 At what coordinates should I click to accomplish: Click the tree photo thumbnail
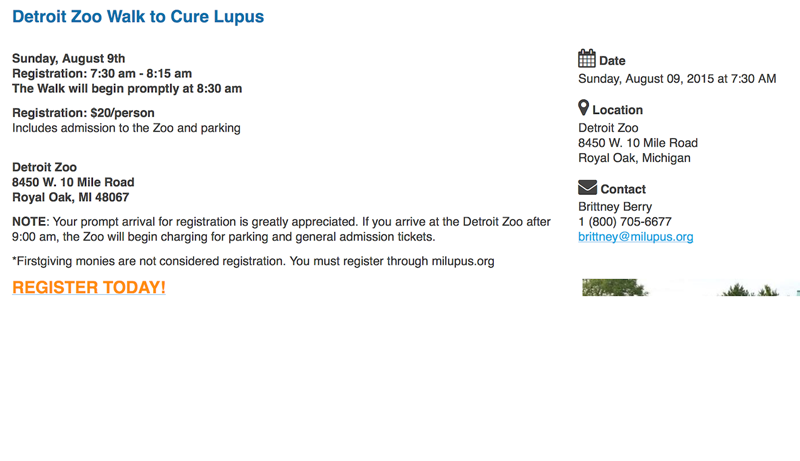[690, 288]
